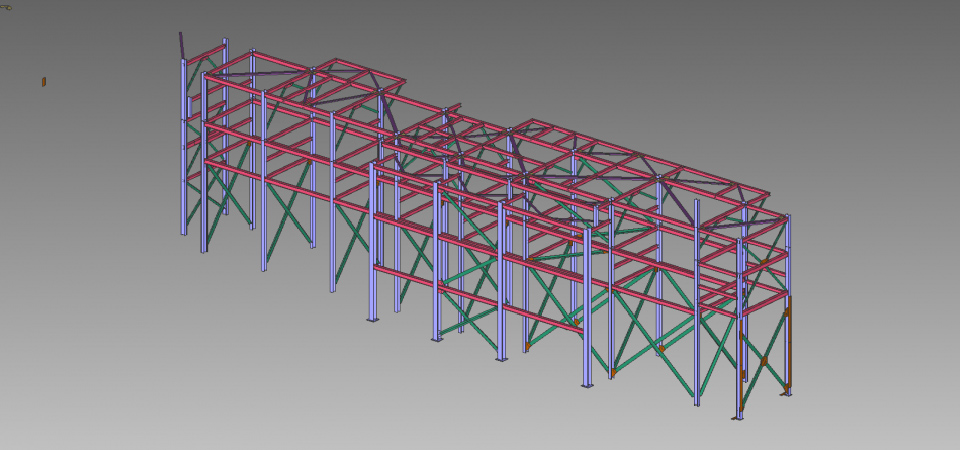Select the purple member protruding above left end

[x=182, y=45]
